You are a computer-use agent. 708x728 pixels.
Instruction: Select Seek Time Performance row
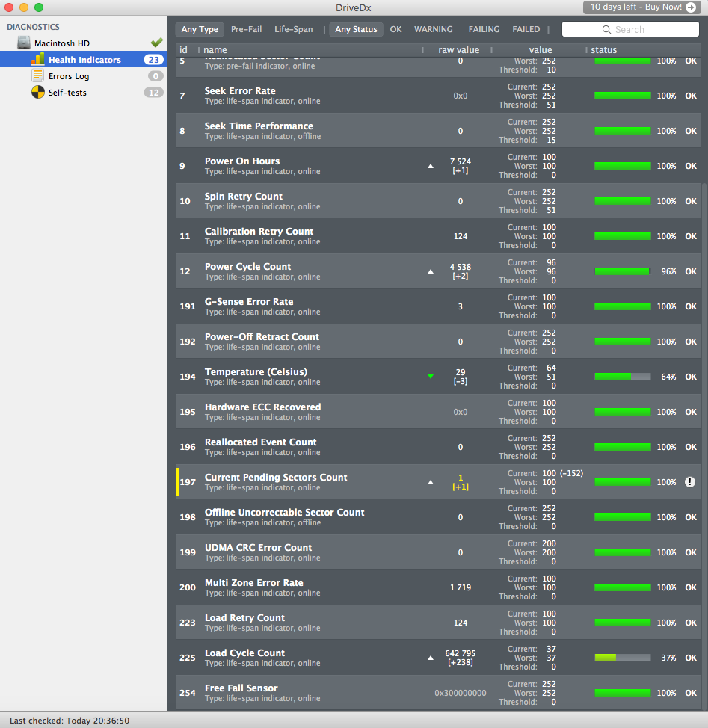click(438, 131)
